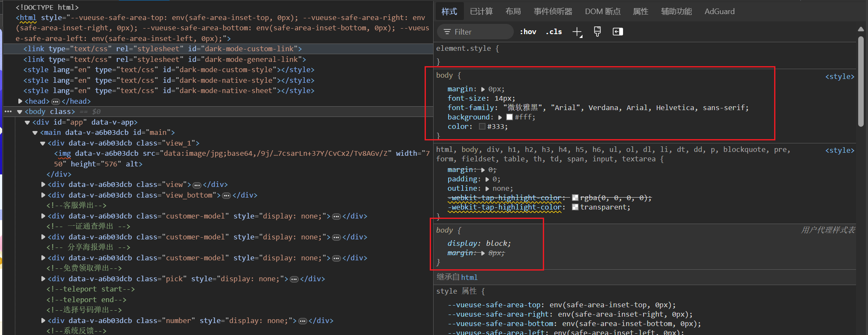The image size is (868, 335).
Task: Click the ellipsis badge in the number div
Action: 303,321
